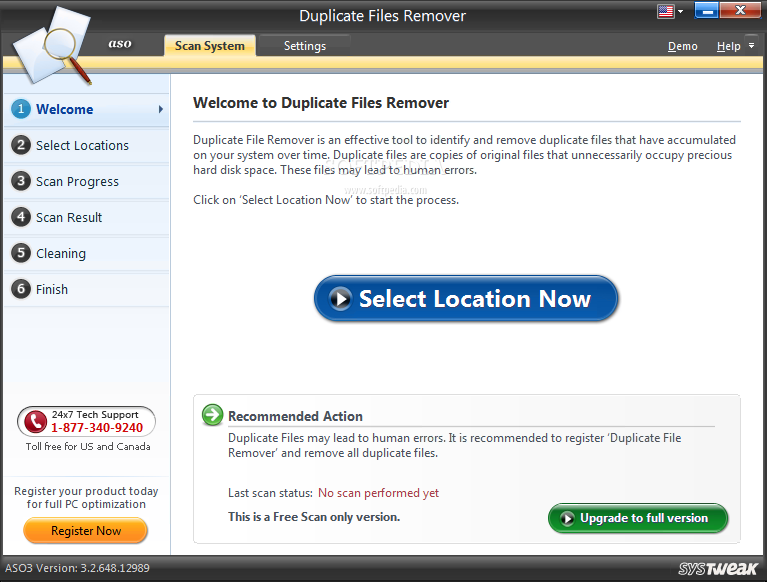
Task: Click the Duplicate Files Remover title bar text
Action: tap(383, 16)
